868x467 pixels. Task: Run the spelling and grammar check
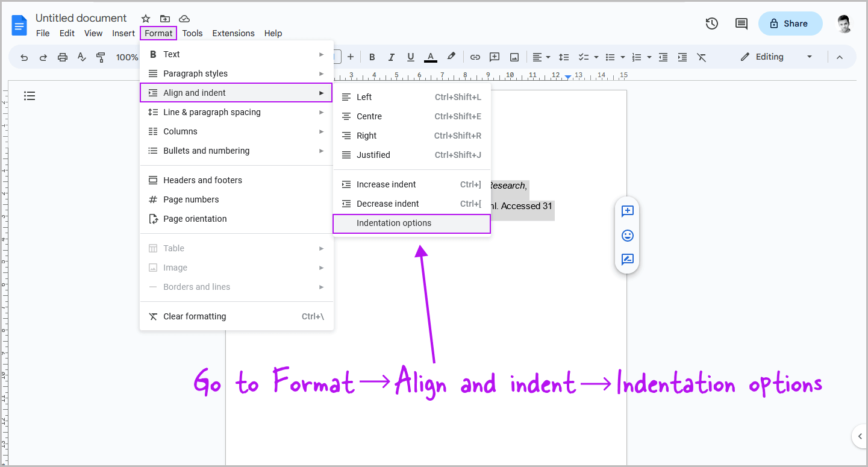tap(82, 57)
